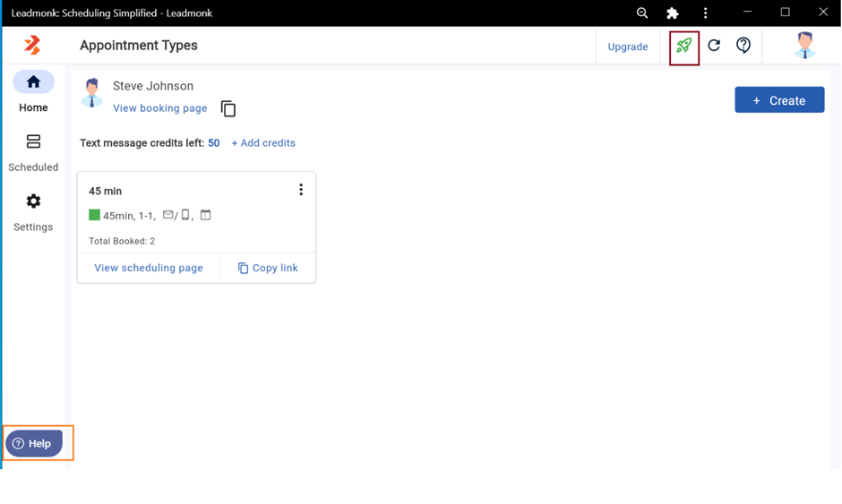Open the profile avatar in top-right
The height and width of the screenshot is (504, 842).
pos(804,46)
